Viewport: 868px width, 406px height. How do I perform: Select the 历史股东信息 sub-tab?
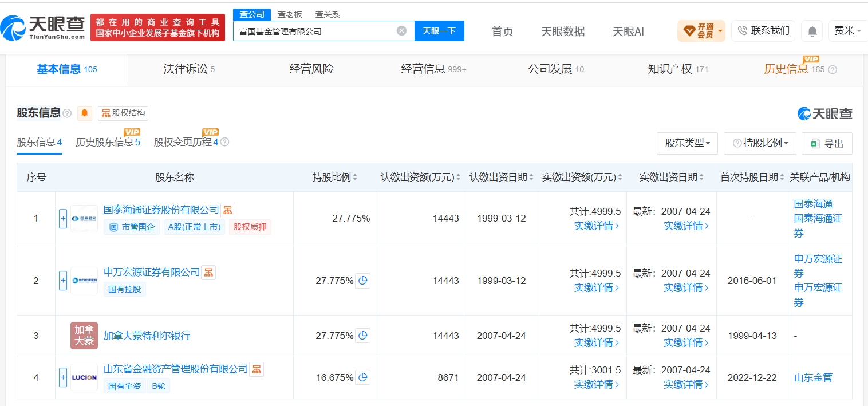[108, 142]
